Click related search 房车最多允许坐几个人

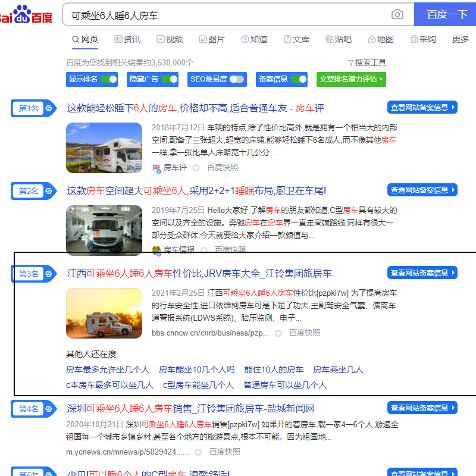click(108, 369)
